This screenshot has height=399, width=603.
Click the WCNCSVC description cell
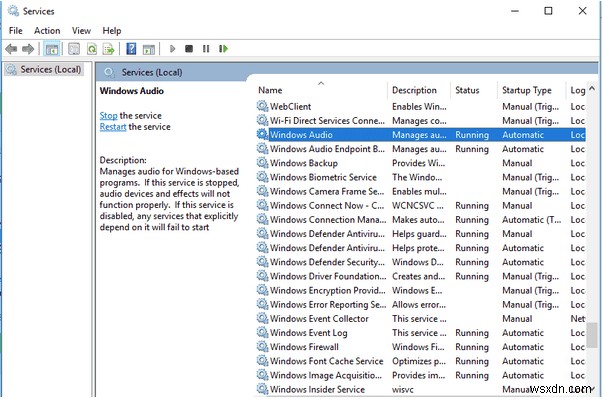418,205
